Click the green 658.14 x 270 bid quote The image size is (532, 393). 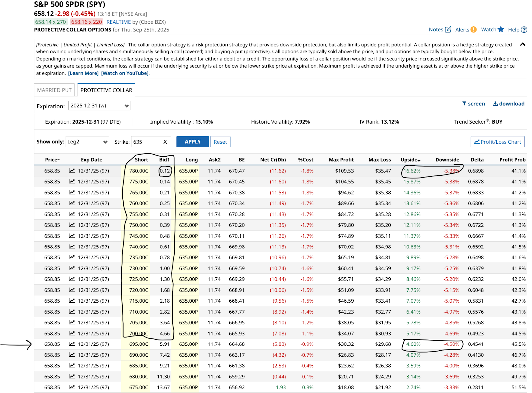tap(51, 22)
